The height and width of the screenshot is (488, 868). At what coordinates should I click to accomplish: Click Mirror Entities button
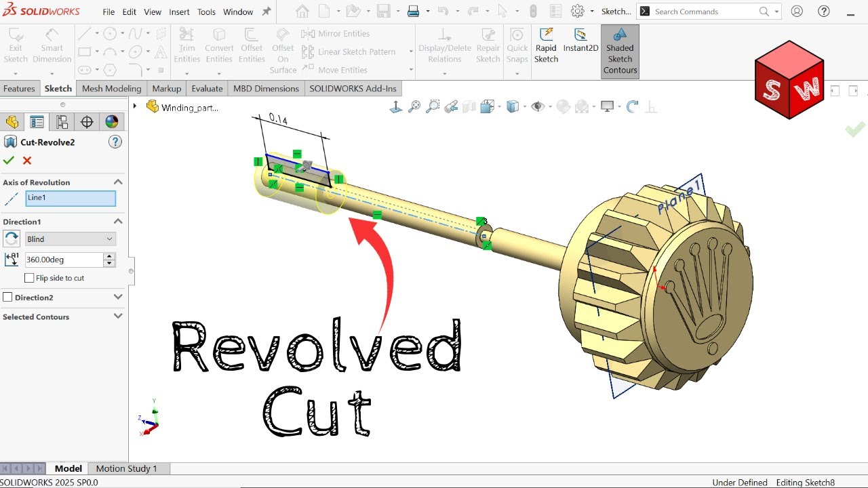pyautogui.click(x=336, y=33)
